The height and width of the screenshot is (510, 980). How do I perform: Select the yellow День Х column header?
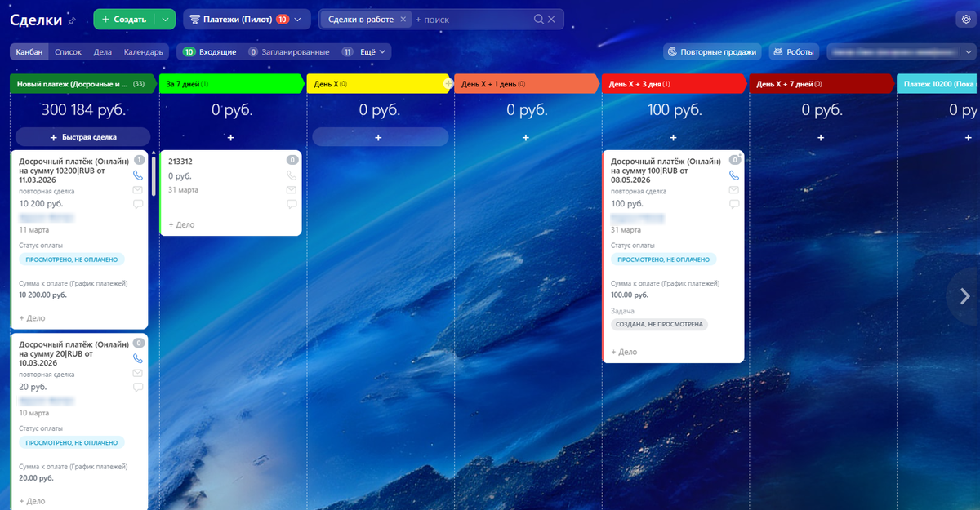tap(378, 83)
